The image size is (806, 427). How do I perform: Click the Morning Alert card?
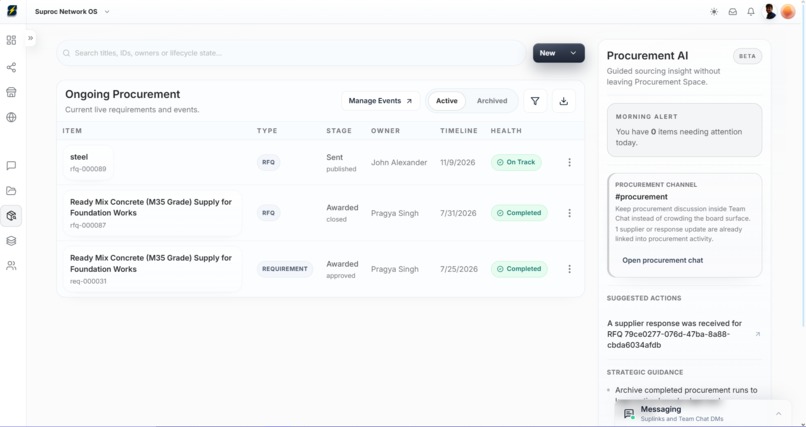684,129
